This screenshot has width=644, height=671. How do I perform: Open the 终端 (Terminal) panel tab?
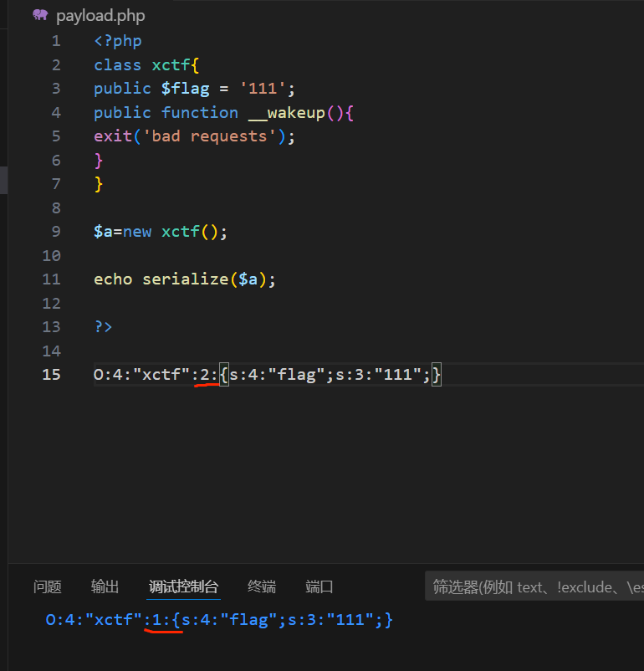click(x=262, y=586)
